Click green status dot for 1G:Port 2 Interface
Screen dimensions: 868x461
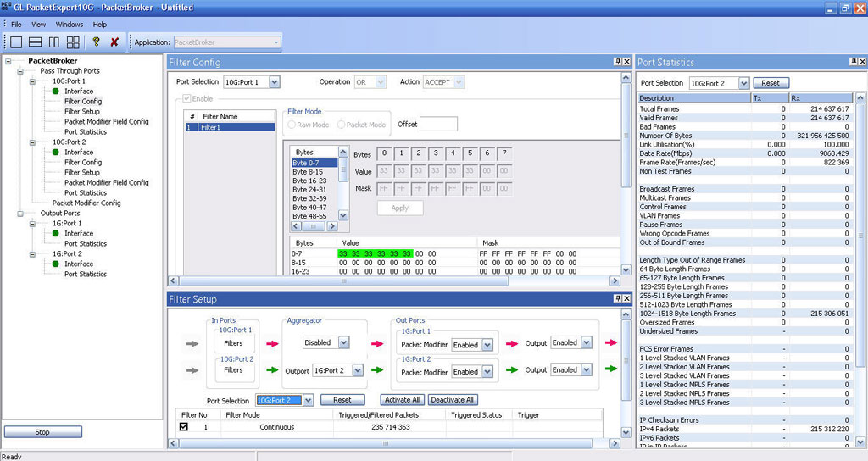point(55,264)
